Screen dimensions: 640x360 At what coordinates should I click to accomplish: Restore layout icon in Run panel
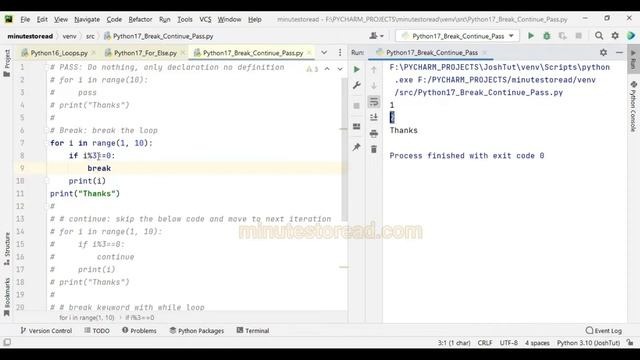pyautogui.click(x=356, y=127)
